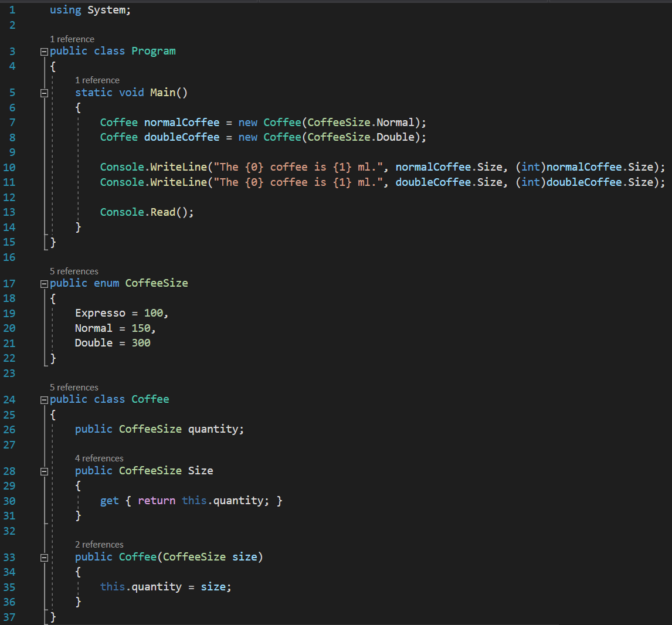Open '2 references' CodeLens above Coffee constructor
The width and height of the screenshot is (672, 625).
tap(99, 545)
